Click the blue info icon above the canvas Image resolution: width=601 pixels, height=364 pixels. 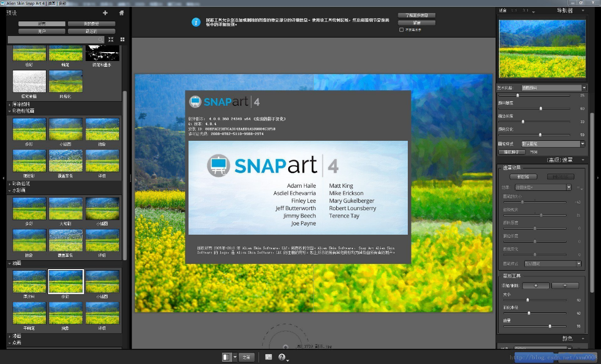(196, 22)
